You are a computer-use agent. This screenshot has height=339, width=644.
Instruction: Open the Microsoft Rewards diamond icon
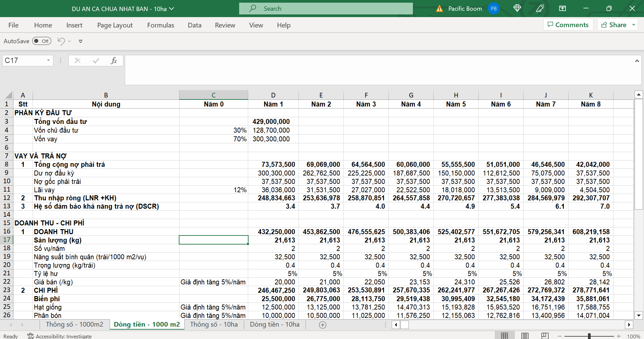coord(517,8)
